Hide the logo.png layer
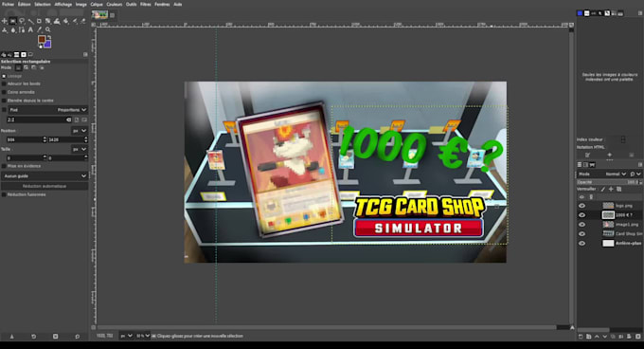 tap(581, 206)
